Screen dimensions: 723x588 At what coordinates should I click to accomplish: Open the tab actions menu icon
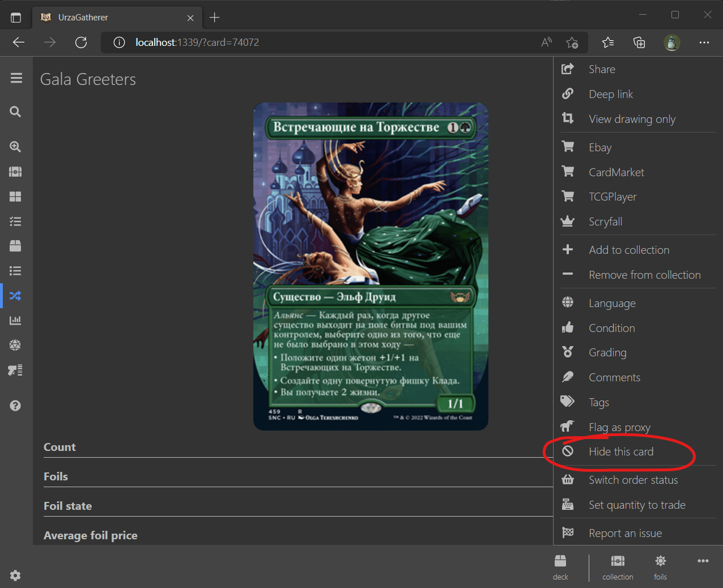tap(16, 18)
